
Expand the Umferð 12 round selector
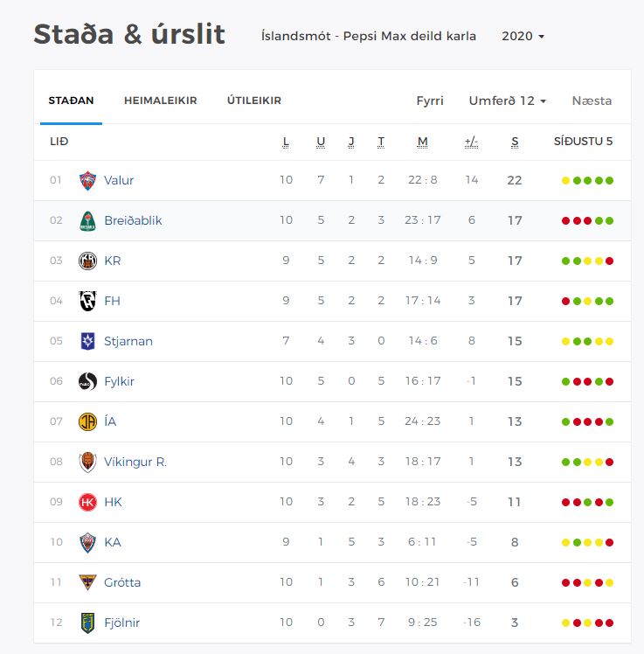507,101
